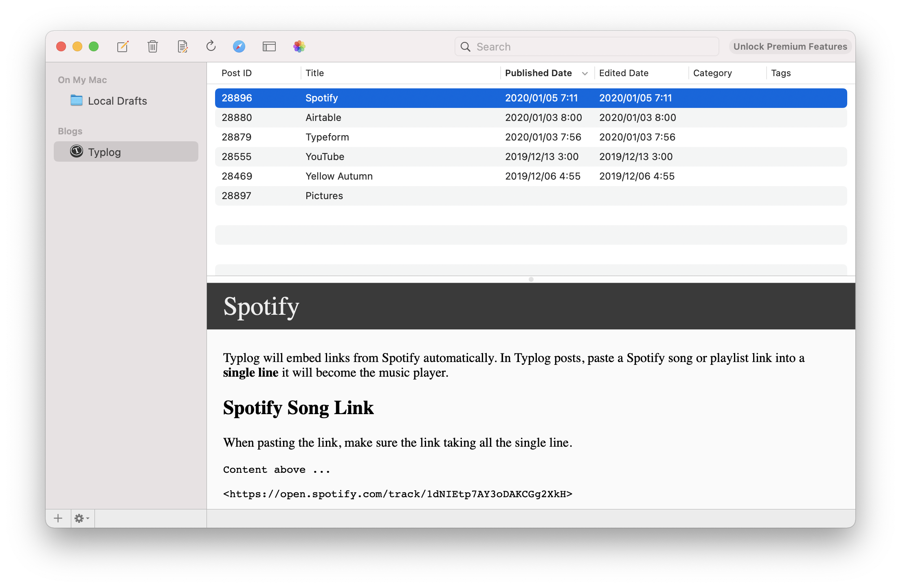901x588 pixels.
Task: Select Typlog blog in sidebar
Action: click(x=126, y=151)
